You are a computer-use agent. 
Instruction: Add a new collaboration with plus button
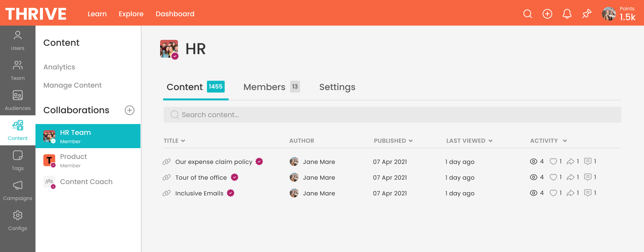130,110
